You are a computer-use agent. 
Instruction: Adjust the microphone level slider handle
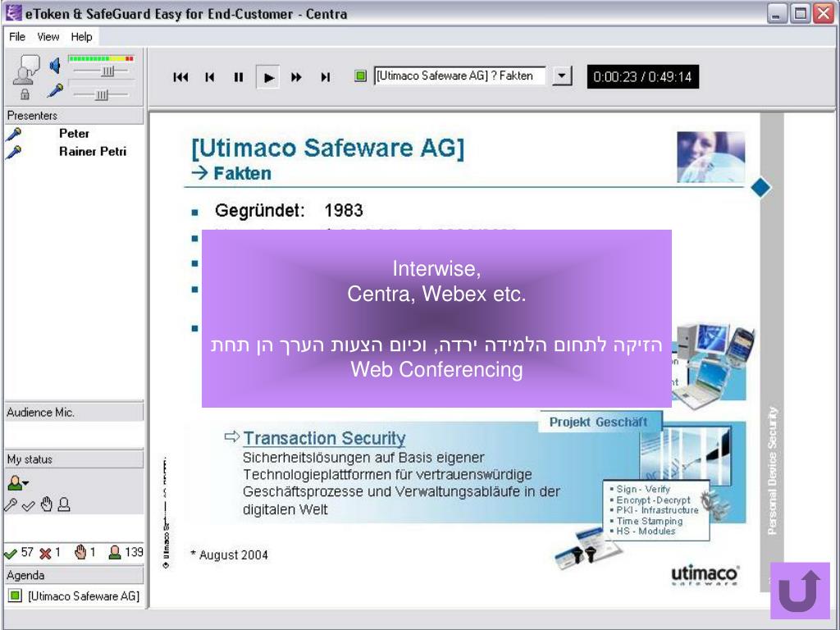[x=102, y=95]
